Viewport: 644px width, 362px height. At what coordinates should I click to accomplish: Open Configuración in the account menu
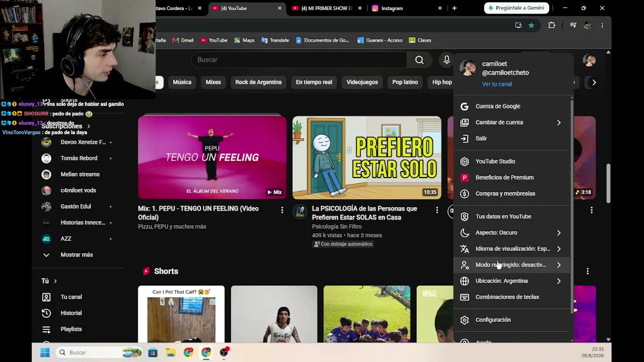pos(512,320)
